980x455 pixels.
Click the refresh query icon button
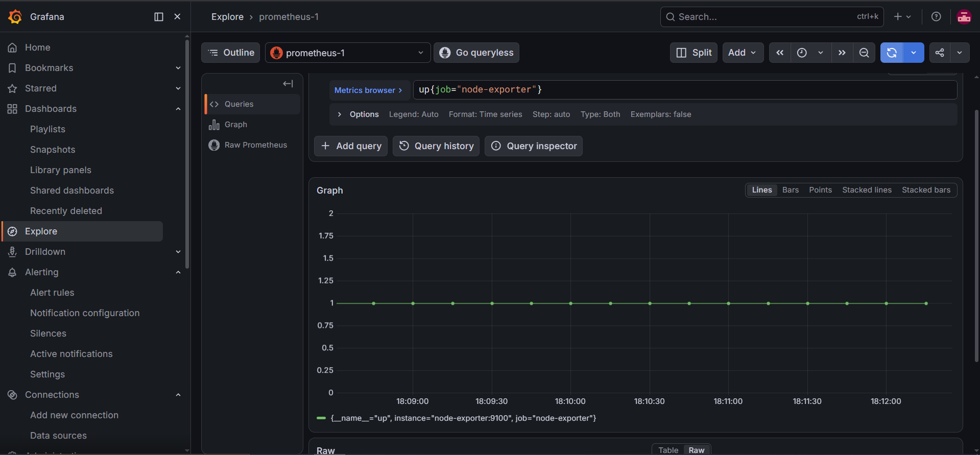892,53
